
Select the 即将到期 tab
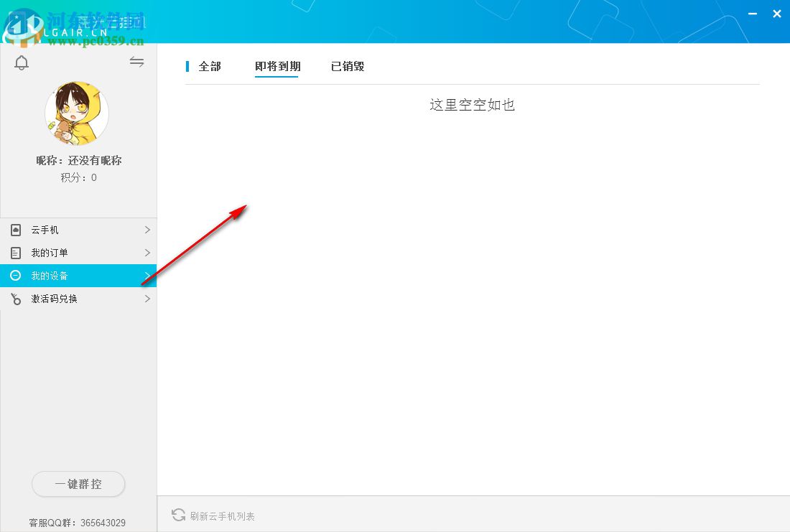(277, 66)
